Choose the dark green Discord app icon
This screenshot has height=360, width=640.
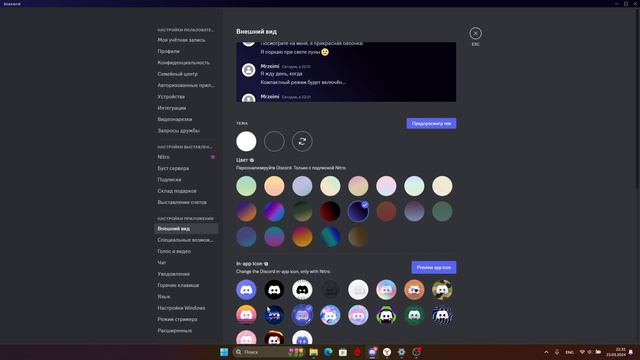coord(414,315)
